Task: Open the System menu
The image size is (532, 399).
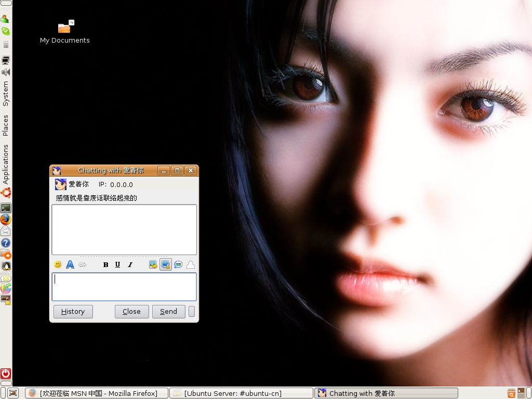Action: (x=5, y=94)
